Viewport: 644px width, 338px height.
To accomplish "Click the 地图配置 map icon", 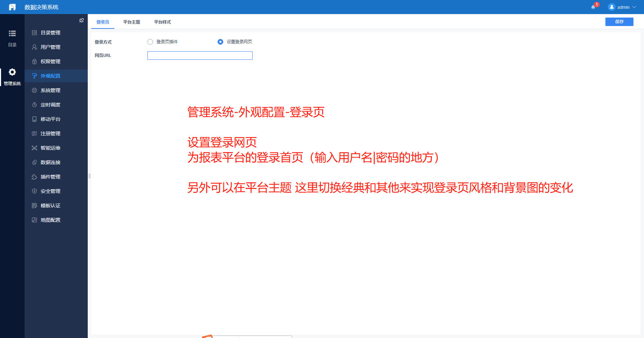I will tap(34, 220).
